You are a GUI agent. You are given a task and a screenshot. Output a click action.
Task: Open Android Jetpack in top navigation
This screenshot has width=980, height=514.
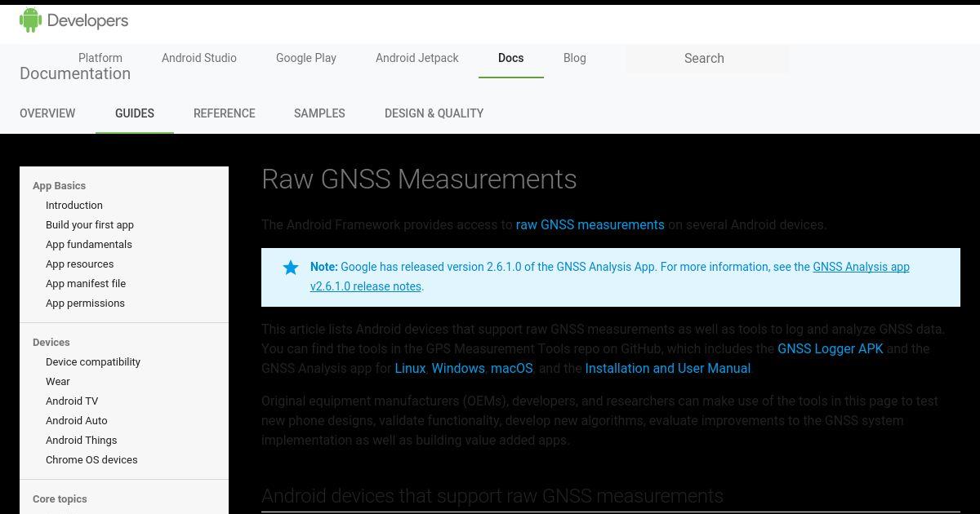click(417, 58)
